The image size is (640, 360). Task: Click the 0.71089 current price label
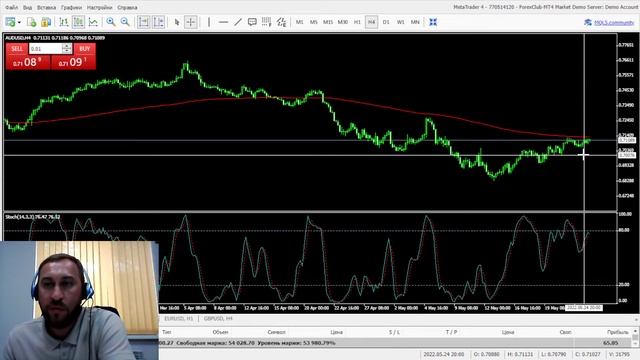[x=627, y=140]
